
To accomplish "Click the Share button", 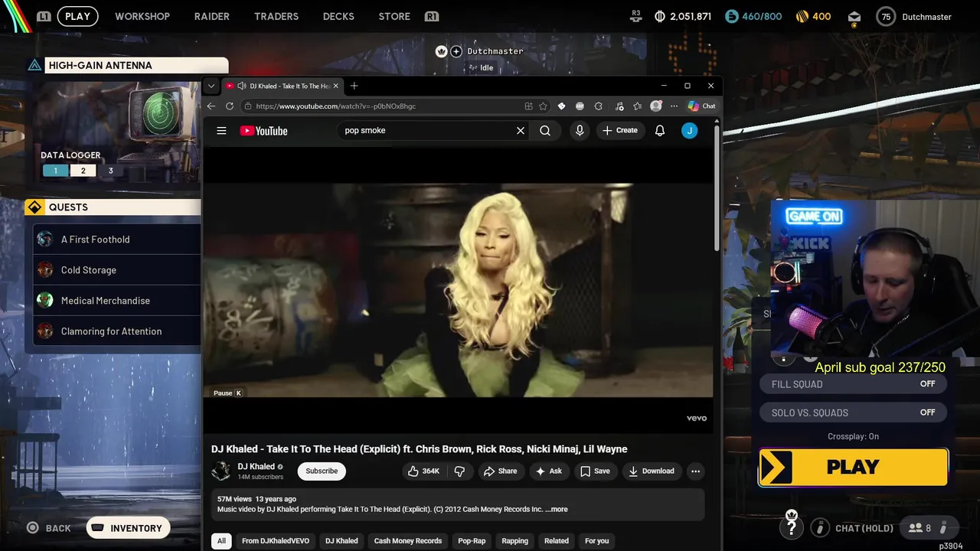I will [500, 471].
